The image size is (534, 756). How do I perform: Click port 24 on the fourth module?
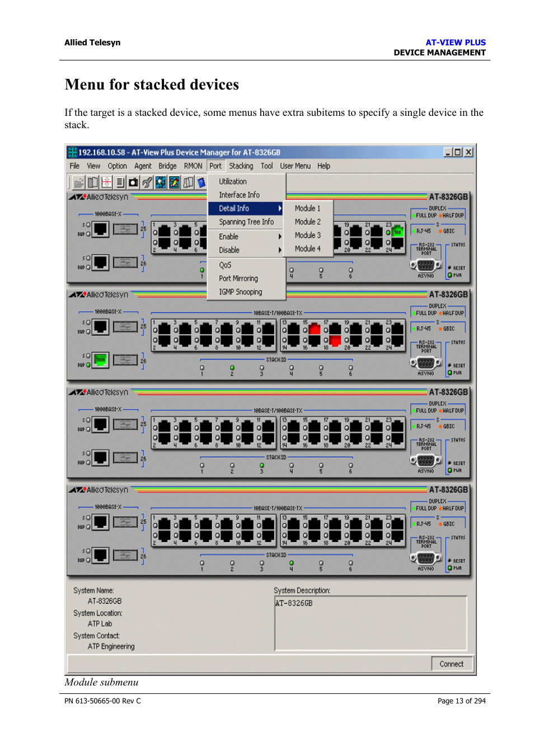coord(397,536)
